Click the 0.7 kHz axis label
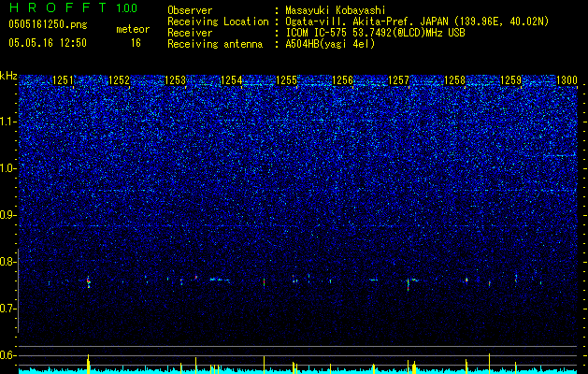 point(7,309)
